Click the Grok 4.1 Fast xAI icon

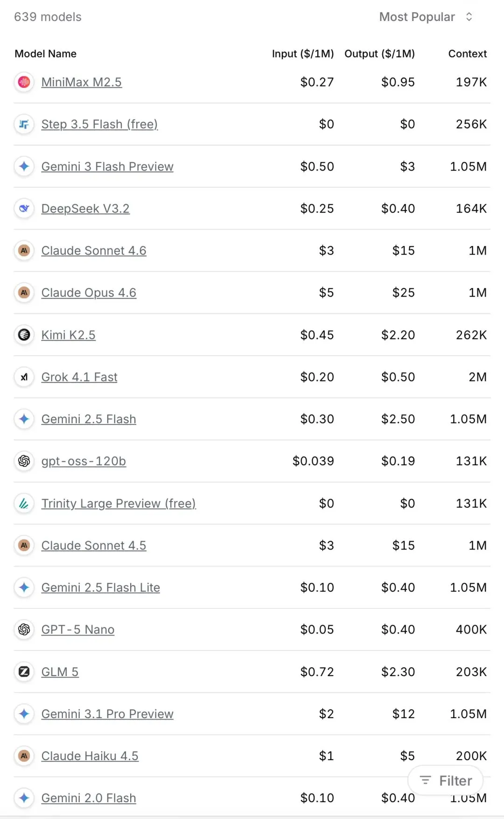pyautogui.click(x=24, y=377)
